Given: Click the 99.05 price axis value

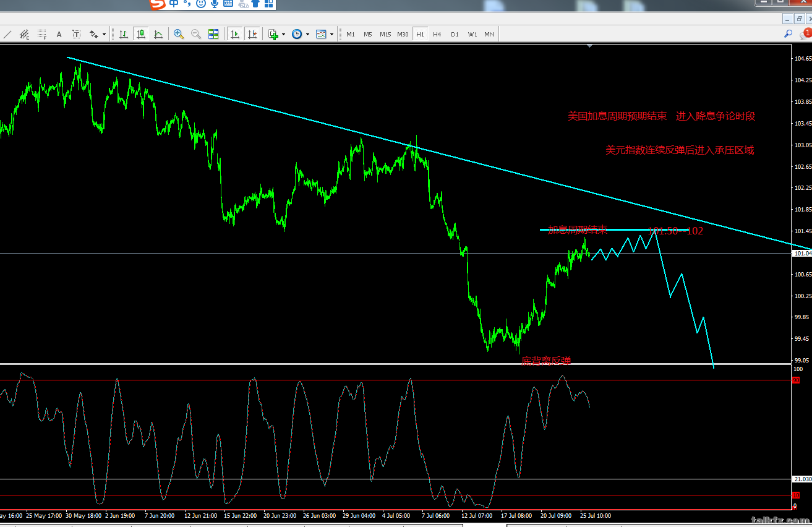Looking at the screenshot, I should pos(803,360).
